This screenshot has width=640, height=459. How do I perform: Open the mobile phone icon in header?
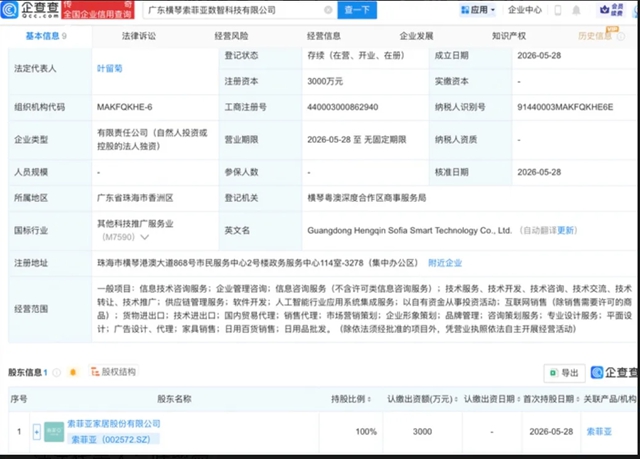tap(558, 10)
